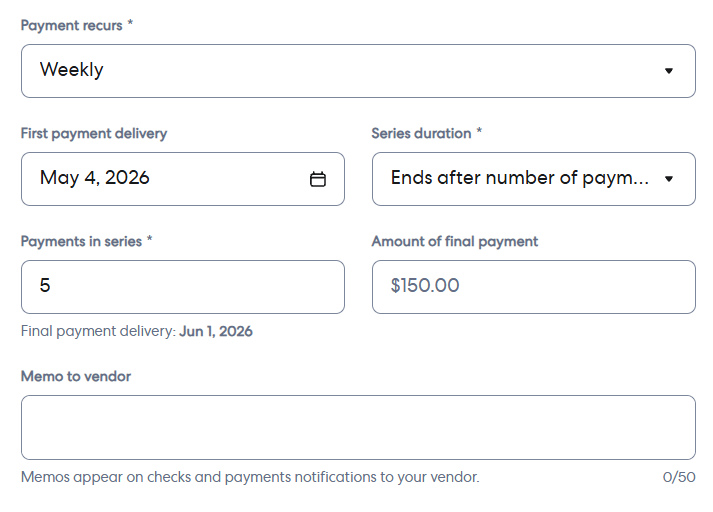Screen dimensions: 713x512
Task: Click the Payment recurs dropdown caret
Action: point(668,71)
